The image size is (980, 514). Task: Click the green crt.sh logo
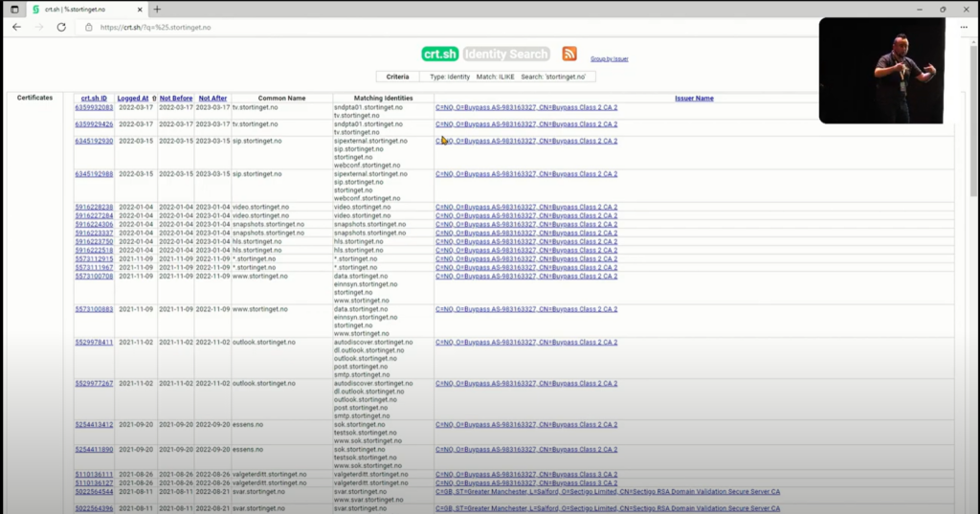[x=439, y=54]
